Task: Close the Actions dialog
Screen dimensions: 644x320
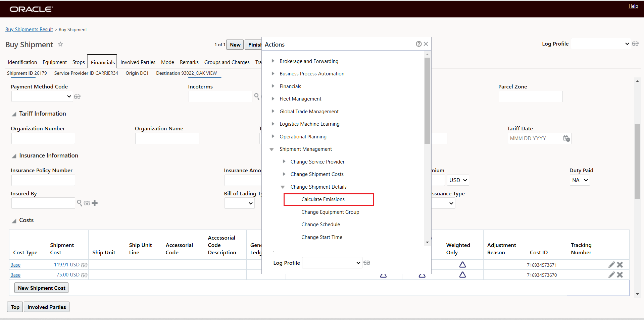Action: tap(426, 44)
